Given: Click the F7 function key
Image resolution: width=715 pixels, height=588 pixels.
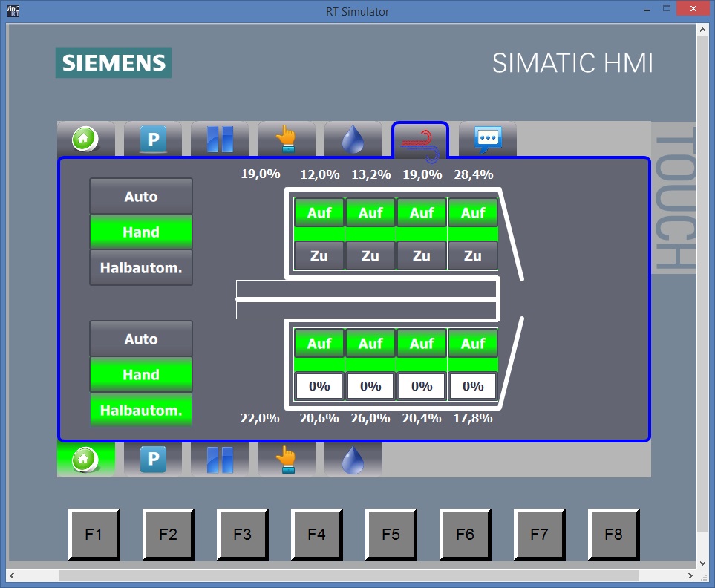Looking at the screenshot, I should point(540,535).
